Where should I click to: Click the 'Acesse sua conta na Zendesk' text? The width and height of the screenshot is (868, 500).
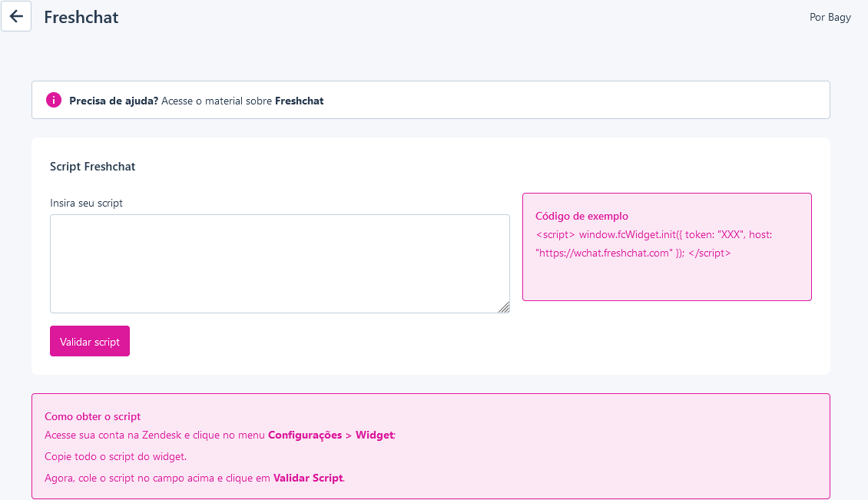click(113, 435)
